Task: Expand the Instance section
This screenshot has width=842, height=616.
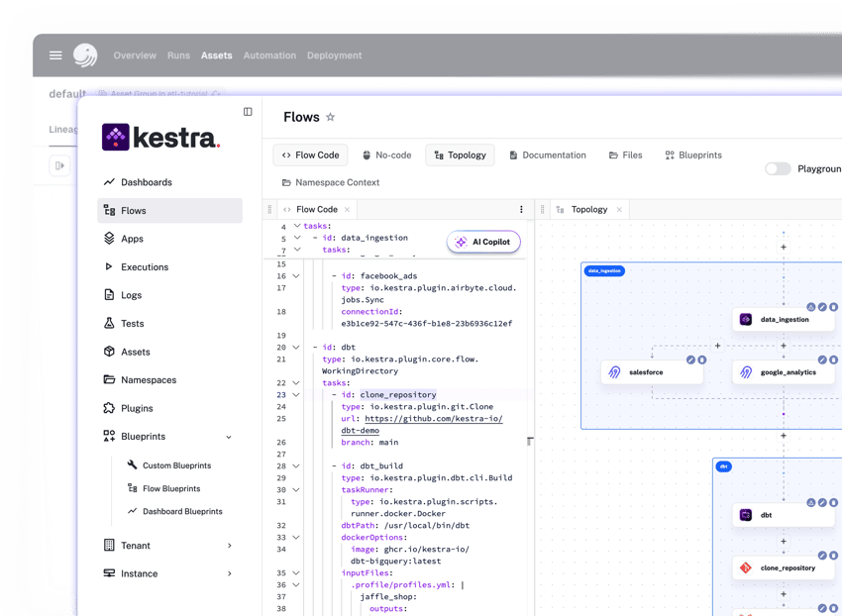Action: point(135,572)
